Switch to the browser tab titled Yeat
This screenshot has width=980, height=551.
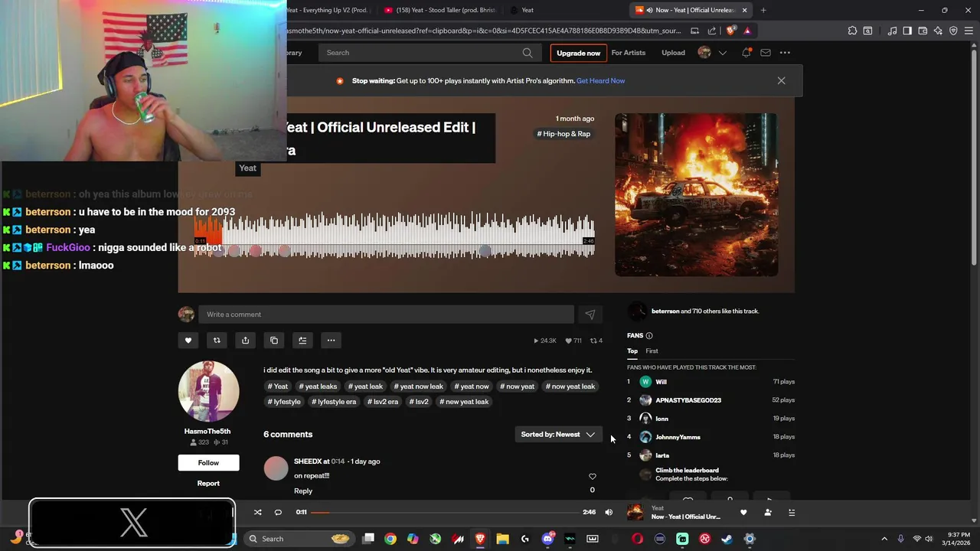[563, 10]
